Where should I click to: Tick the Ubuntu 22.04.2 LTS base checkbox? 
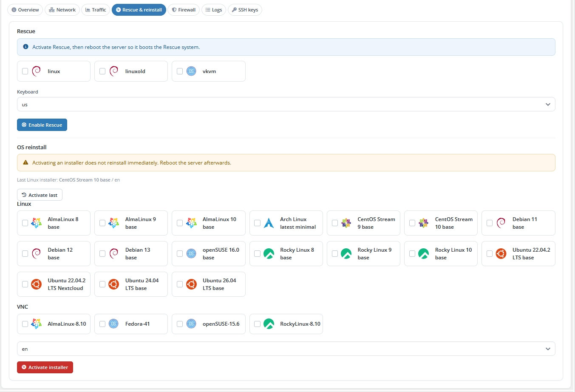(490, 253)
